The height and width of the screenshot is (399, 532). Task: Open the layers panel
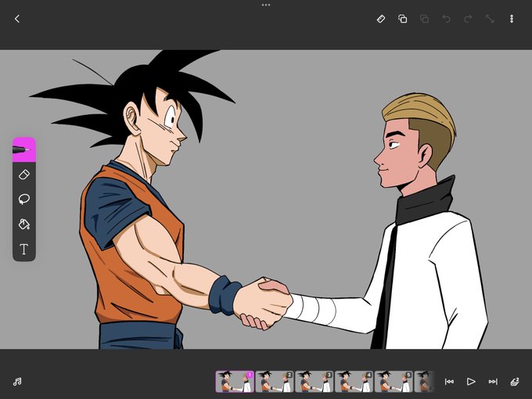[x=515, y=382]
